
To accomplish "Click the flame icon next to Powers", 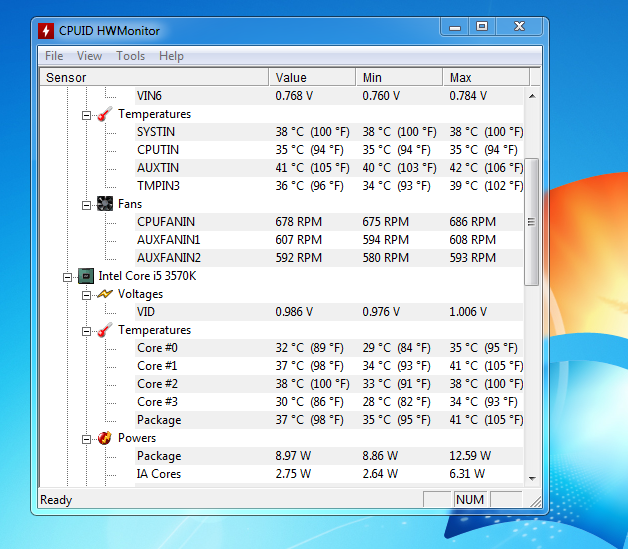I will point(105,438).
